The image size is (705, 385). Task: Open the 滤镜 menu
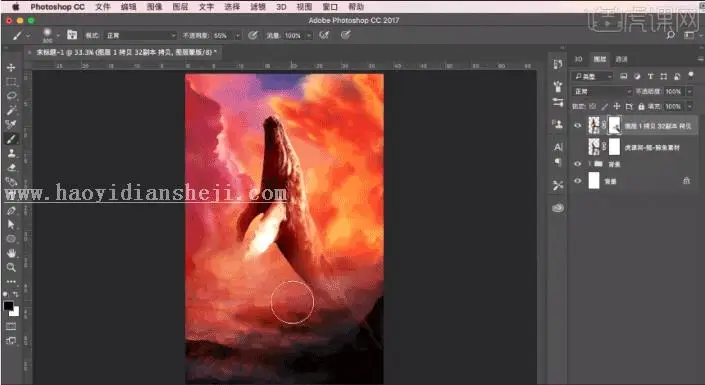click(258, 7)
